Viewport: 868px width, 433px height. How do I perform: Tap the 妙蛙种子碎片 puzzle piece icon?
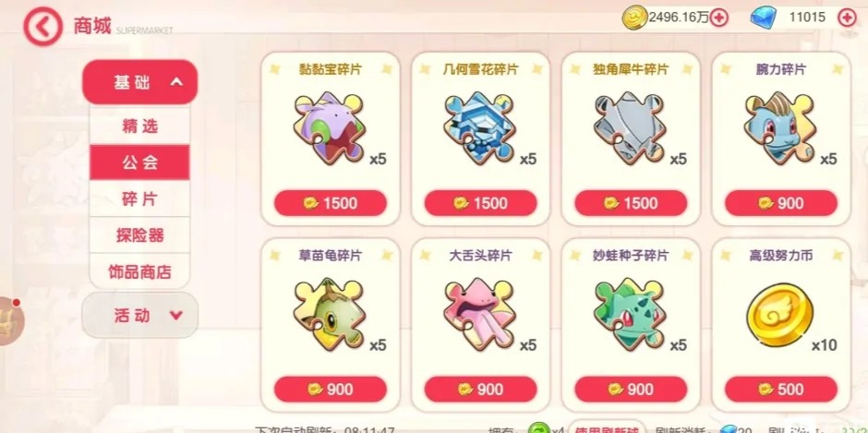pyautogui.click(x=630, y=314)
